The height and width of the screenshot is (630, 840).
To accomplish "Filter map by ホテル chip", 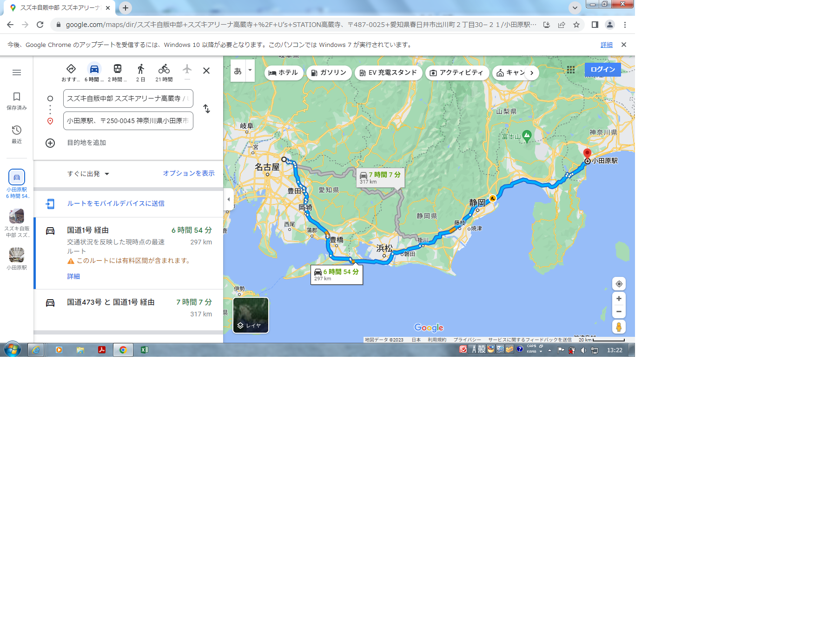I will [x=284, y=73].
